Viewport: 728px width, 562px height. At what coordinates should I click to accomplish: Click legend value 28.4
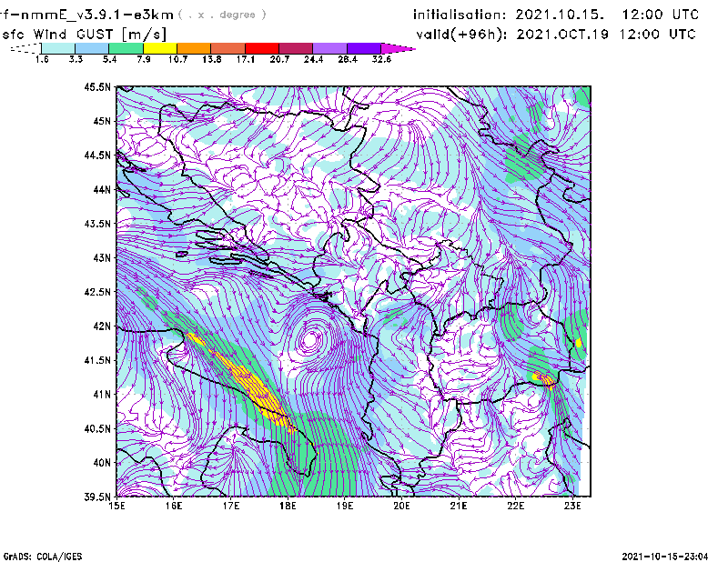[x=348, y=59]
